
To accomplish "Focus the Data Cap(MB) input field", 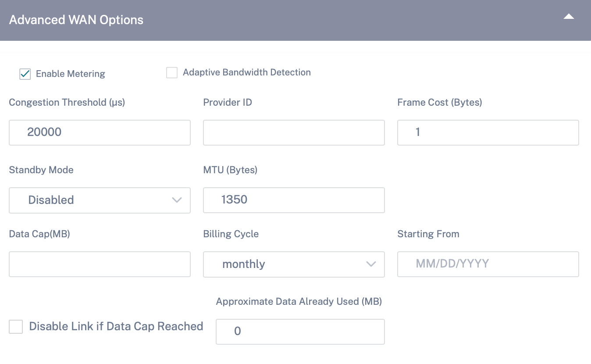I will click(x=100, y=264).
